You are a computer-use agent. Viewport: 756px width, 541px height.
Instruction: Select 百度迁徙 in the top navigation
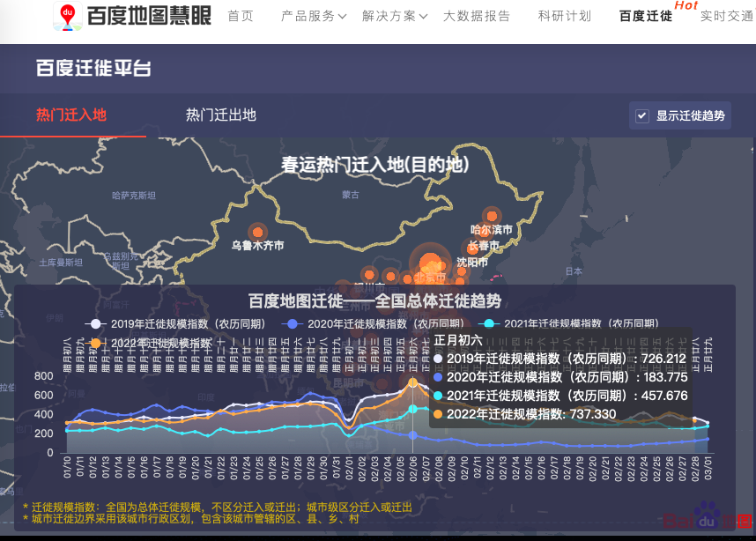coord(646,17)
